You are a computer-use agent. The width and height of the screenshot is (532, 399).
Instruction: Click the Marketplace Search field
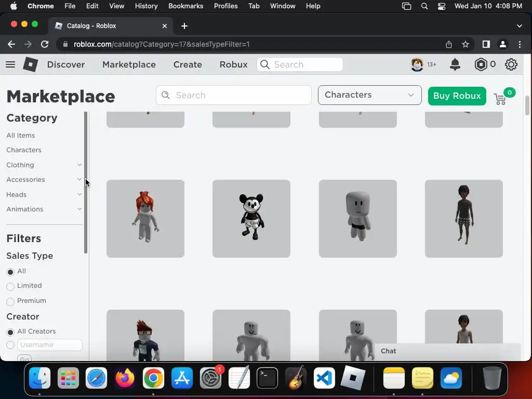pos(233,95)
